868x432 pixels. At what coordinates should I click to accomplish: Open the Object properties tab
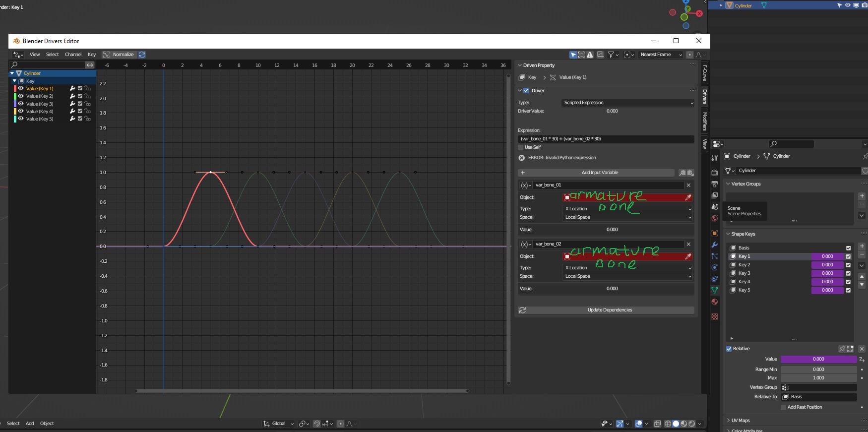pos(715,233)
